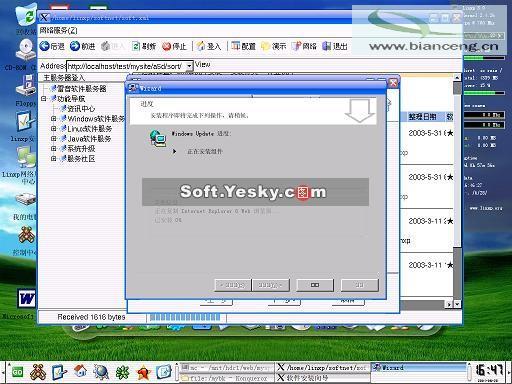This screenshot has width=512, height=384.
Task: Click the 网络 (network) toolbar icon
Action: click(304, 46)
